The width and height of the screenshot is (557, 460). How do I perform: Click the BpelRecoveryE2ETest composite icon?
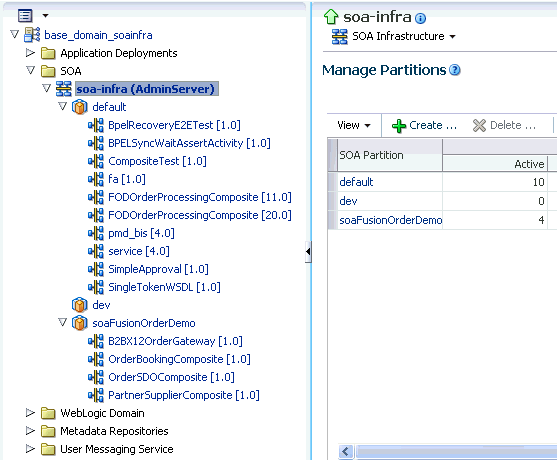point(96,125)
